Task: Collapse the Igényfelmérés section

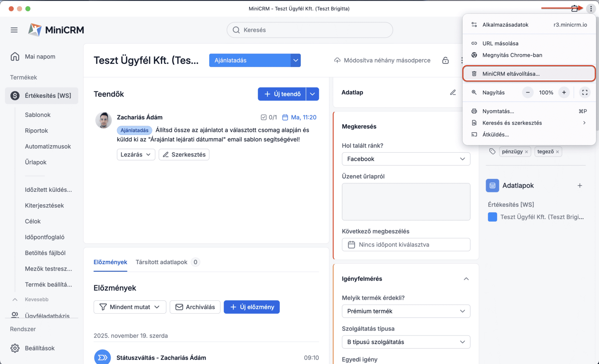Action: click(x=466, y=279)
